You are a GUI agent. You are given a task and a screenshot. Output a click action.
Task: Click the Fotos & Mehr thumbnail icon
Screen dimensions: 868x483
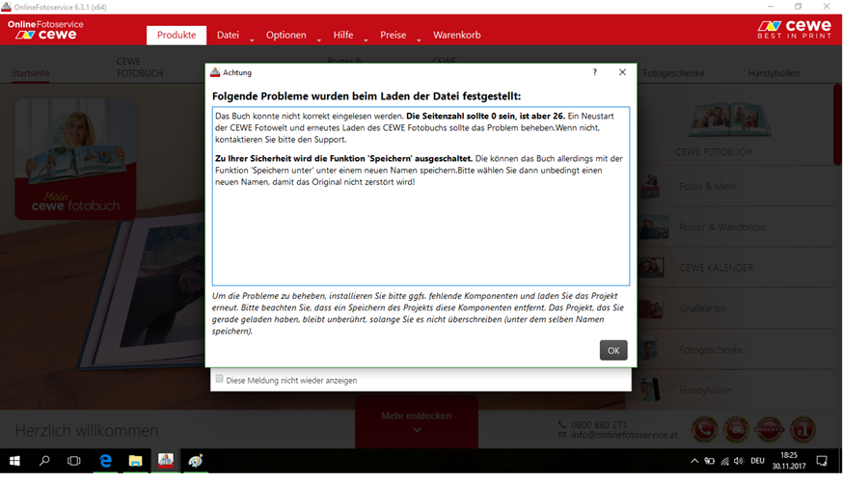click(x=652, y=186)
